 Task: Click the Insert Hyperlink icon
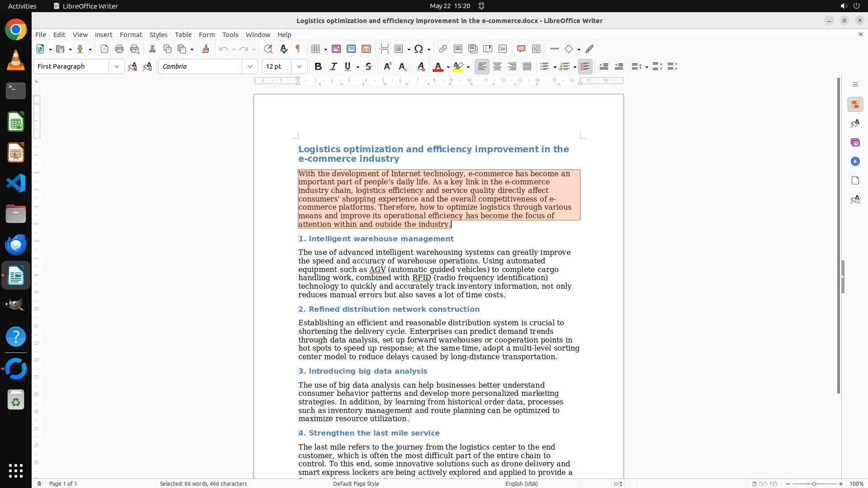(443, 49)
